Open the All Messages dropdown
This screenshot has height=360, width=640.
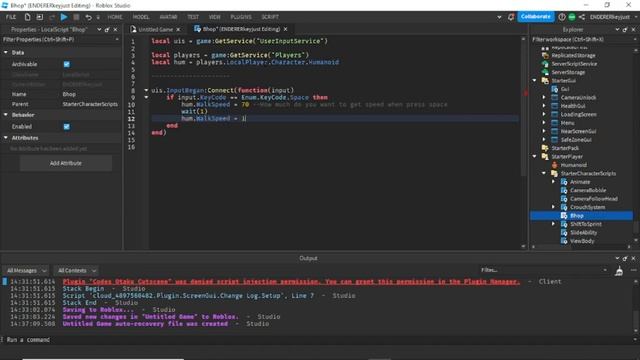click(26, 271)
